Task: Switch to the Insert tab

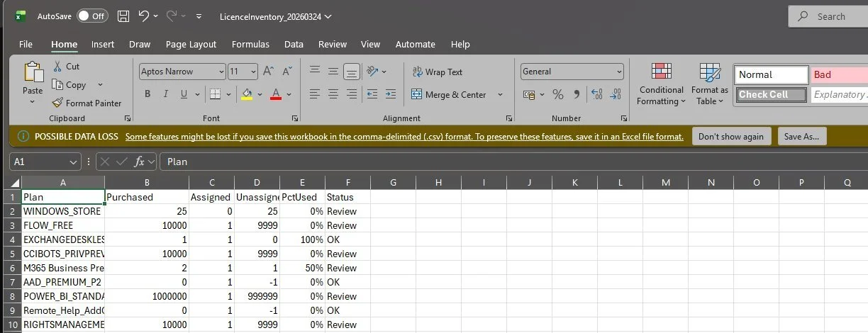Action: pos(103,44)
